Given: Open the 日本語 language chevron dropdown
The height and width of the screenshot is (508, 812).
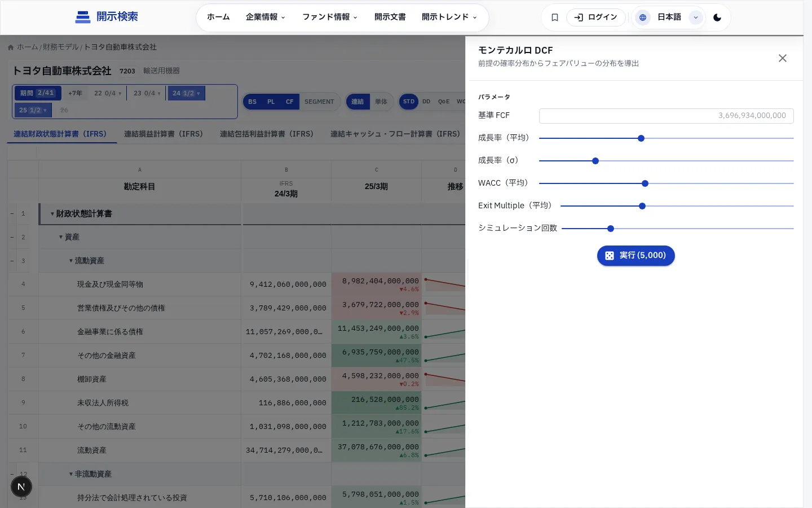Looking at the screenshot, I should pos(696,17).
